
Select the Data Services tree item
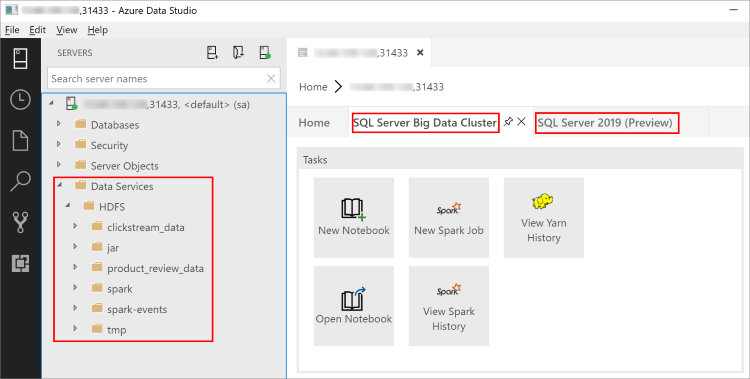click(x=122, y=187)
